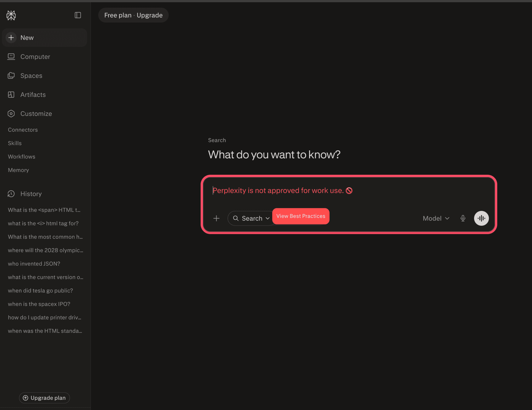
Task: Start a New thread
Action: coord(44,38)
